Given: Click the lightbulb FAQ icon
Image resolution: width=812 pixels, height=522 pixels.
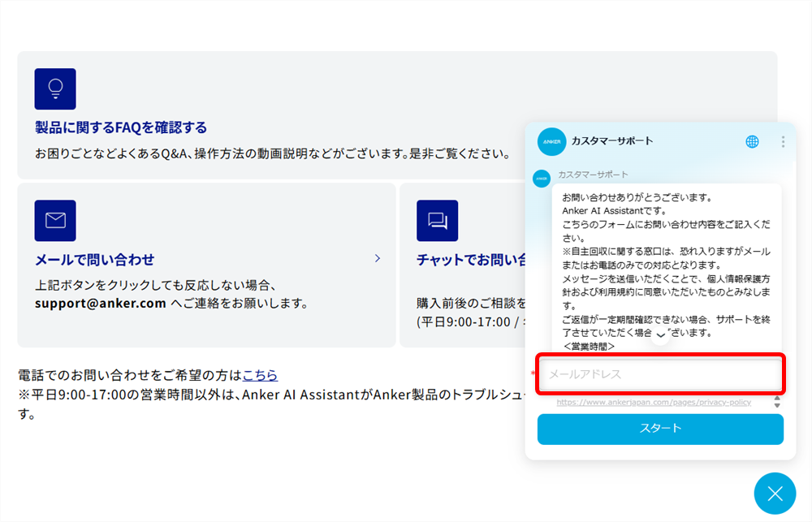Looking at the screenshot, I should 55,89.
